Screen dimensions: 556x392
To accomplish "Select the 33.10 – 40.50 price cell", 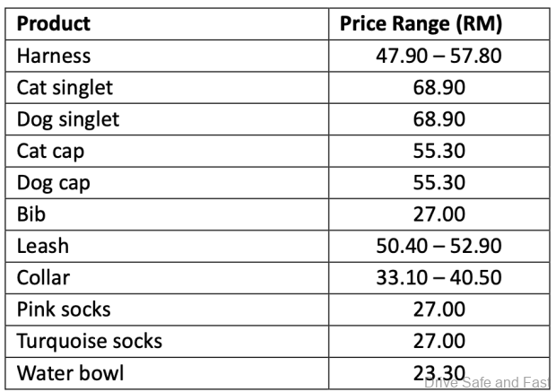I will click(x=439, y=278).
